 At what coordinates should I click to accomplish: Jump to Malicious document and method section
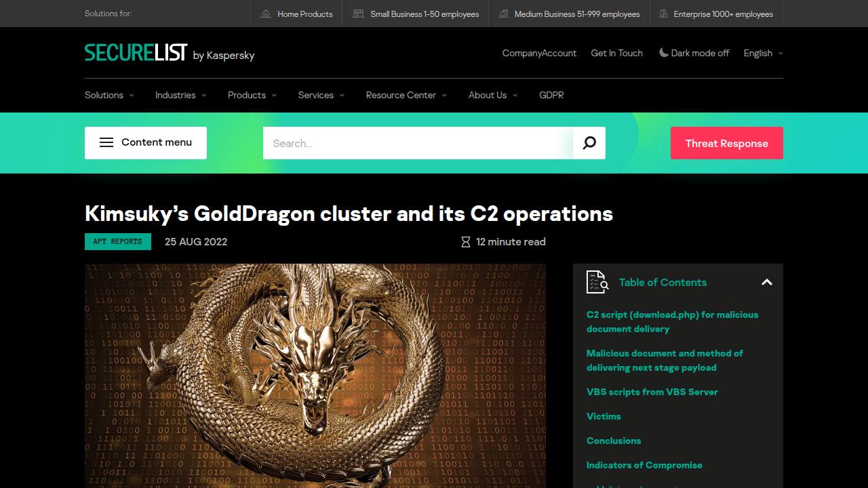665,361
